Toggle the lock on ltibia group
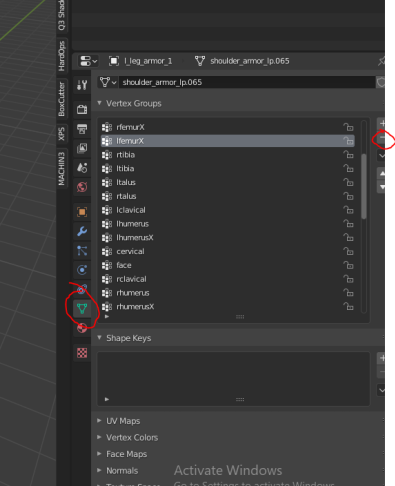 tap(348, 169)
